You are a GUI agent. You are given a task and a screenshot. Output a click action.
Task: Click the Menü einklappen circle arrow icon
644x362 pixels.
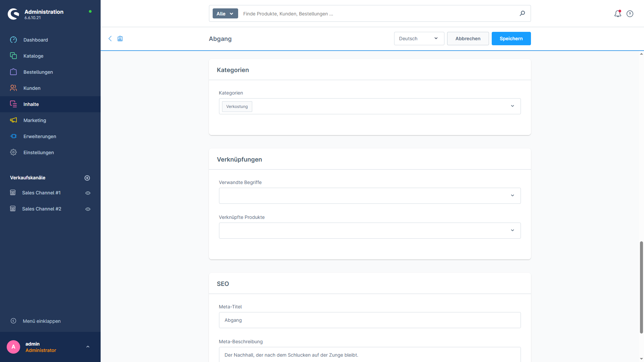tap(13, 321)
